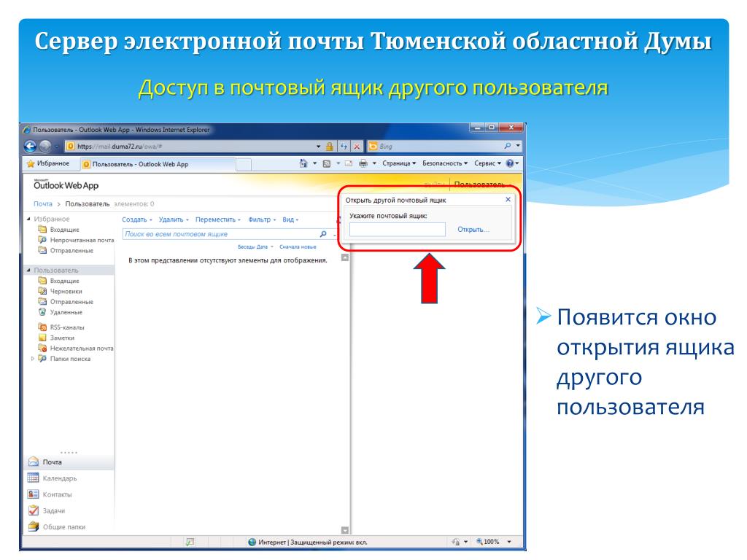The height and width of the screenshot is (560, 747).
Task: Open the Bing search provider dropdown arrow
Action: (518, 146)
